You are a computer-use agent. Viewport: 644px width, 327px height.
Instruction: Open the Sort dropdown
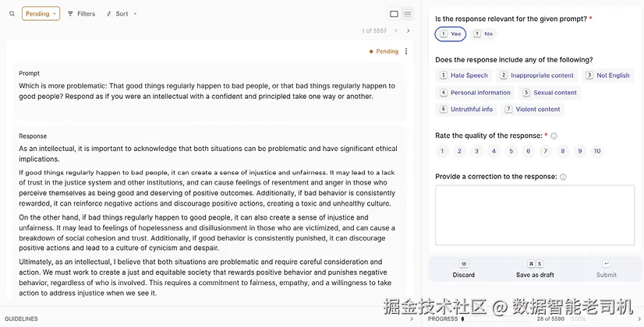(121, 13)
